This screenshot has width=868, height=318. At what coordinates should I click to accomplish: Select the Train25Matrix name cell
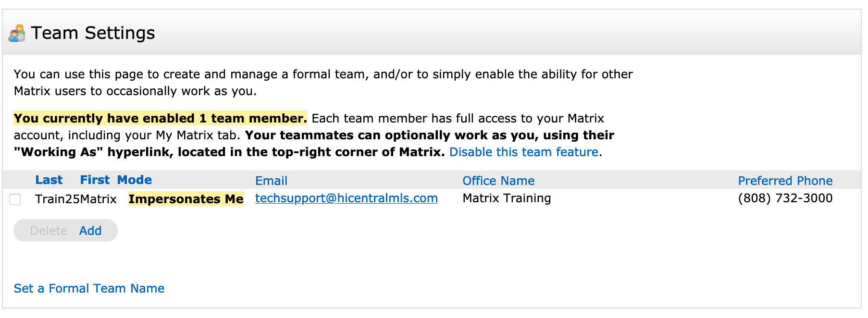75,199
